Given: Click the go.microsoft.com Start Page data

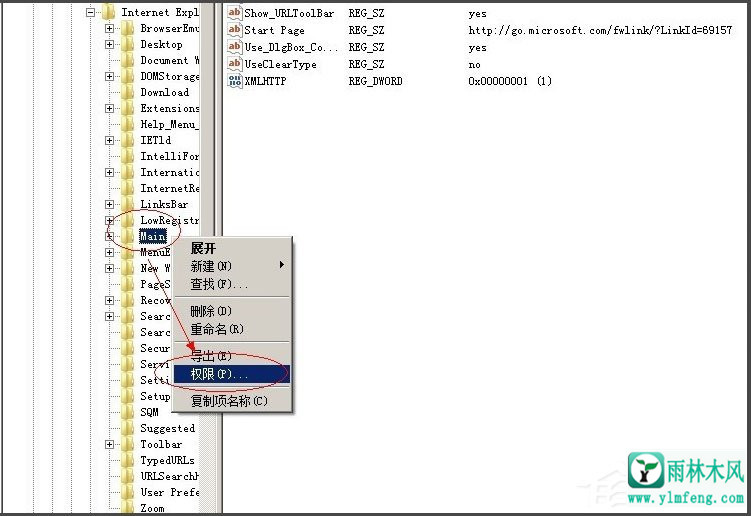Looking at the screenshot, I should [600, 30].
